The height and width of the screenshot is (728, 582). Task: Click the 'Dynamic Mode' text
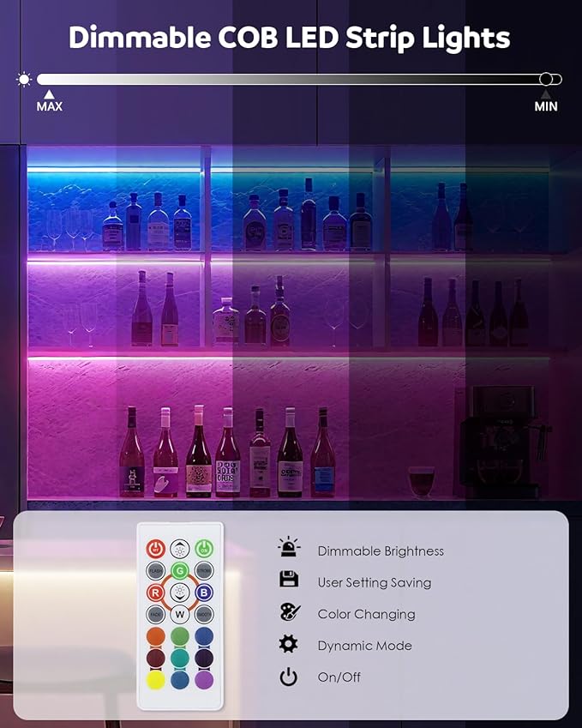(365, 646)
